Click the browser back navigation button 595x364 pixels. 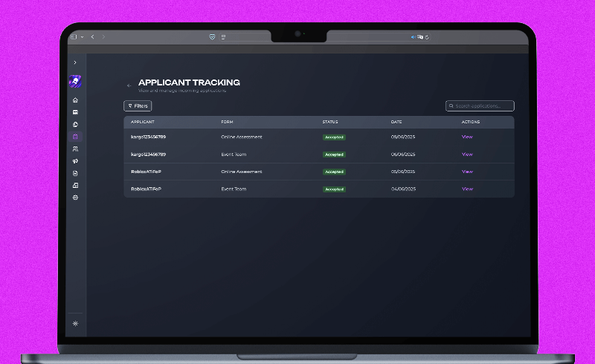92,37
